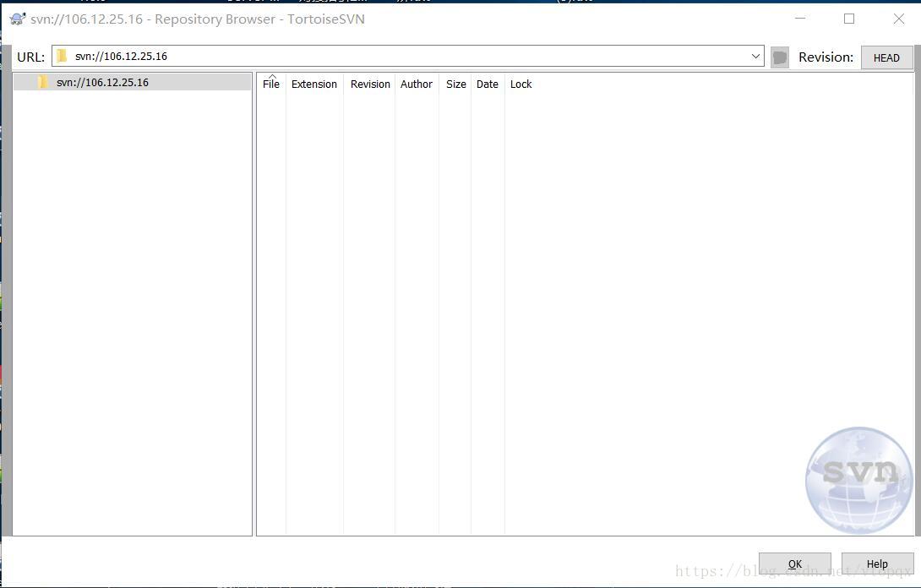Screen dimensions: 921x588
Task: Sort by the Revision column header
Action: click(x=370, y=84)
